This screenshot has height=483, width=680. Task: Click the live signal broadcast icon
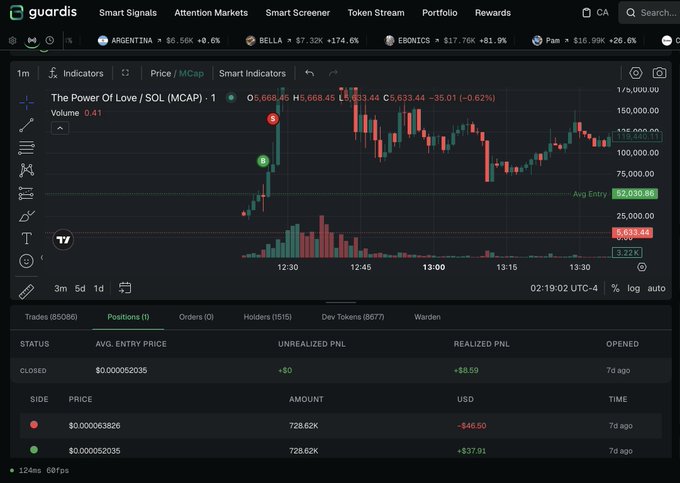[x=32, y=40]
